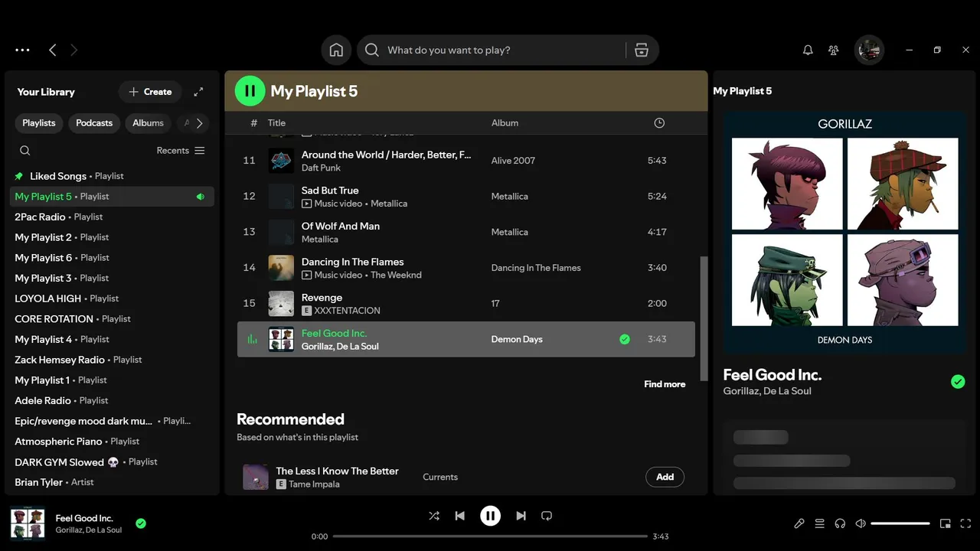Open the Queue icon
This screenshot has width=980, height=551.
coord(819,523)
